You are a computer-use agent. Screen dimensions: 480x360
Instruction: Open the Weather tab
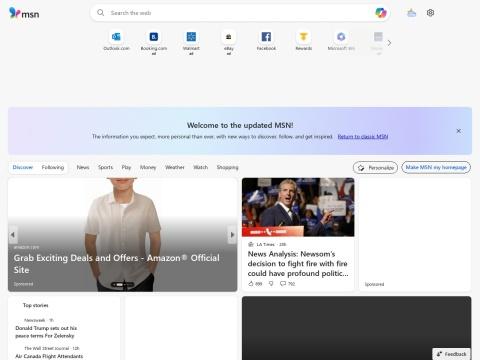175,167
